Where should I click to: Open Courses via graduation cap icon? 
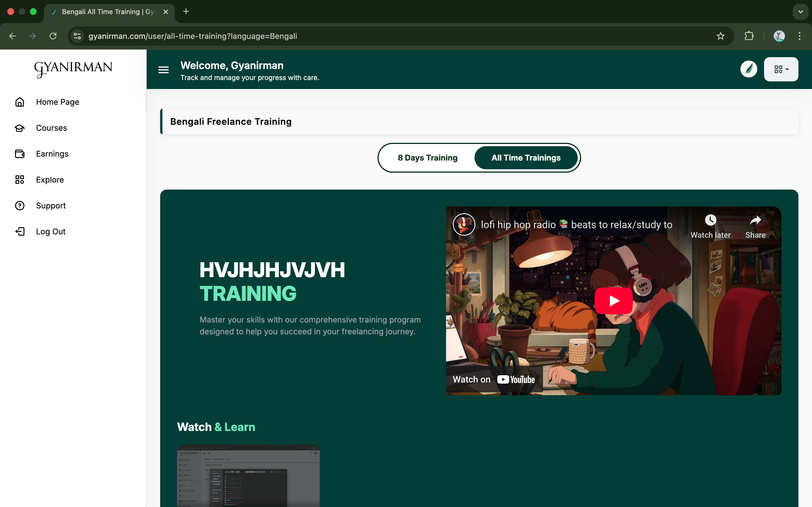20,128
